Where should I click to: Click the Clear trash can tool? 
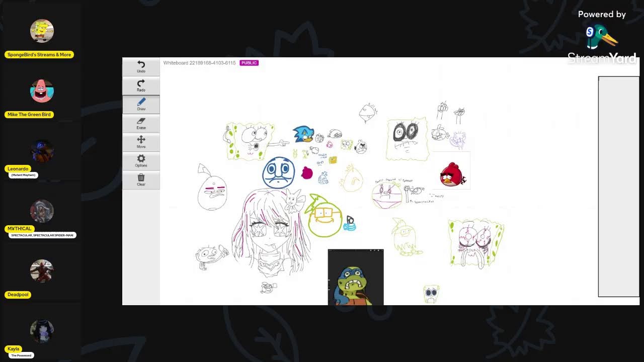(141, 180)
